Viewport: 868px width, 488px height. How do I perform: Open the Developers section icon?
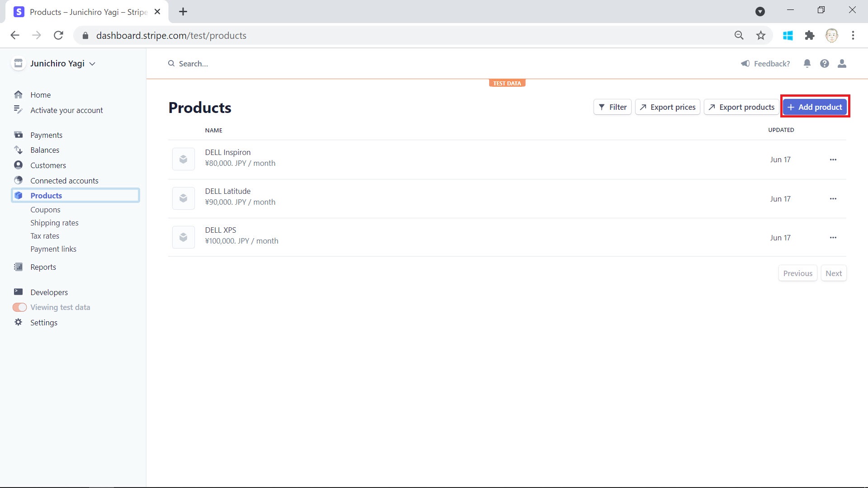[x=18, y=292]
